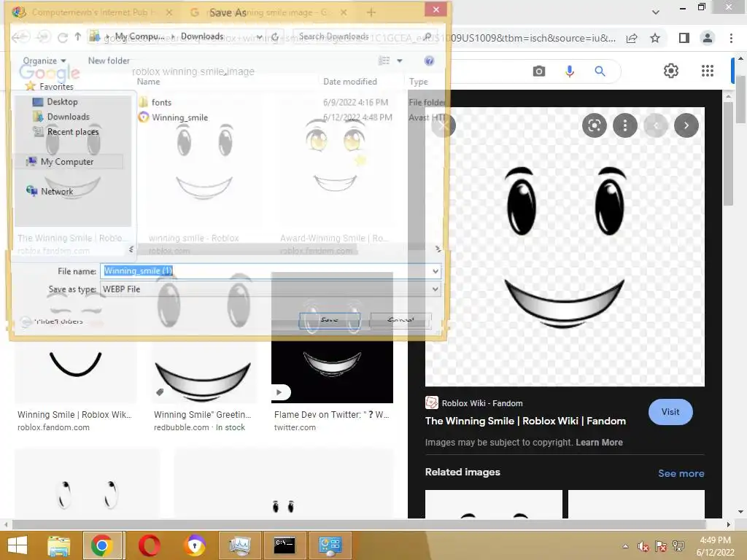The width and height of the screenshot is (747, 560).
Task: Open the three-dot options on image preview
Action: (x=625, y=125)
